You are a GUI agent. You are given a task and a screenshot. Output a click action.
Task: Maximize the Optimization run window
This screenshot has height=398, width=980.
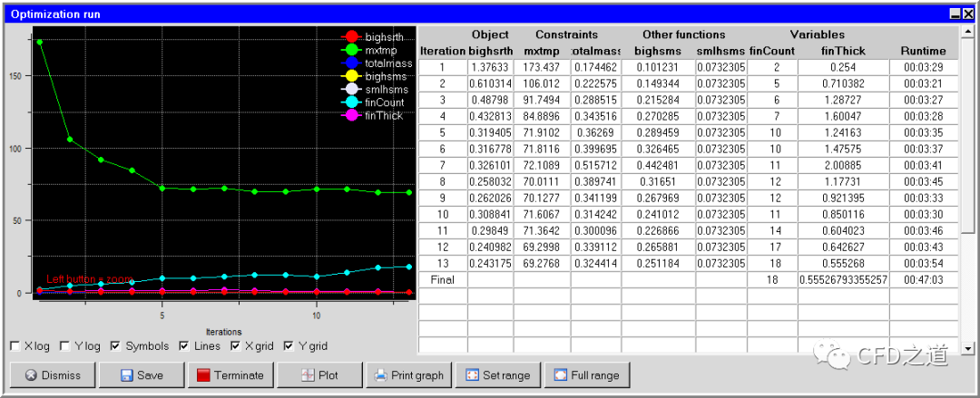954,15
